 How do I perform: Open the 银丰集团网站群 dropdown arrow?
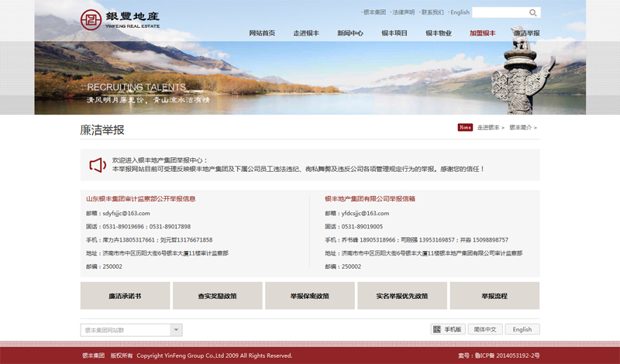(176, 330)
